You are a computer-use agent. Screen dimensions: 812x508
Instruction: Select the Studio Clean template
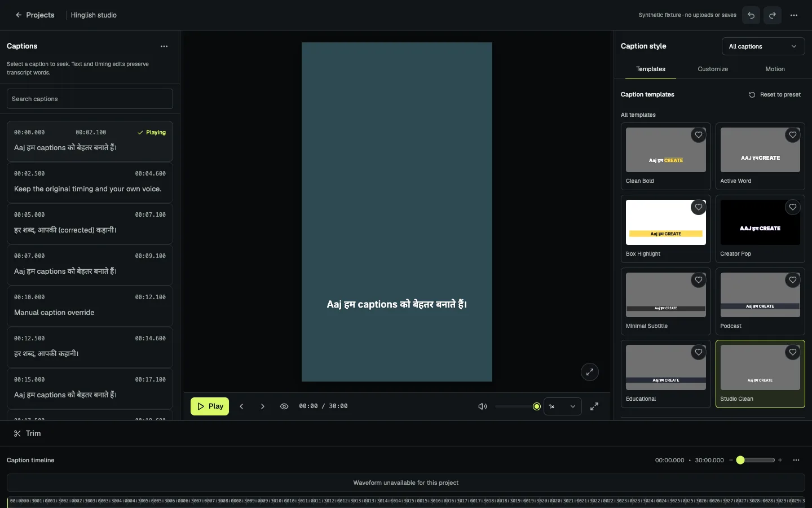tap(760, 374)
